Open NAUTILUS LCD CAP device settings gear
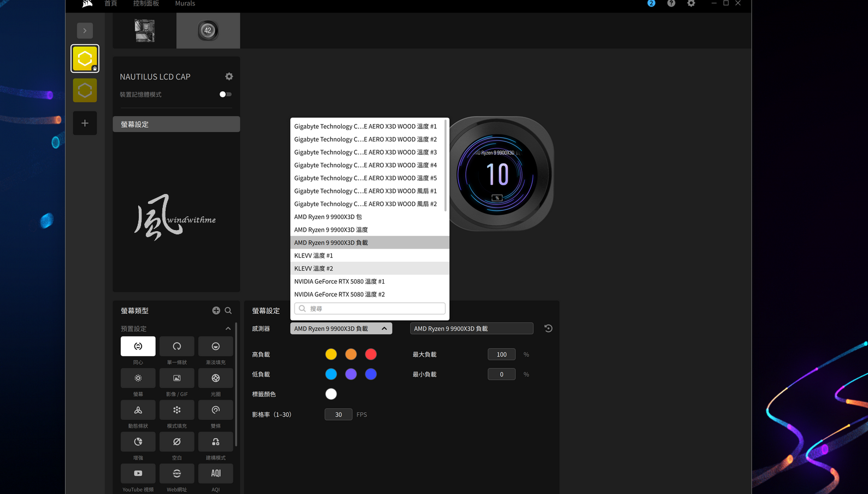Screen dimensions: 868x494 tap(229, 77)
